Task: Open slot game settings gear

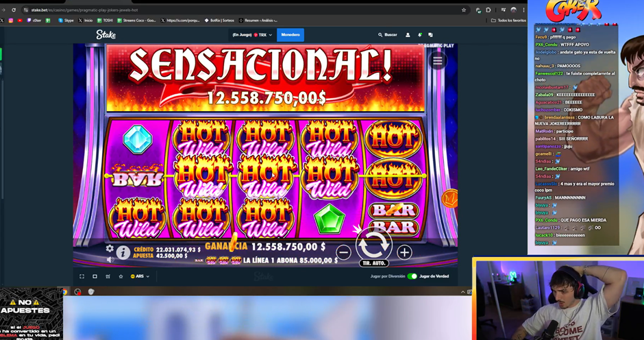Action: (x=110, y=248)
